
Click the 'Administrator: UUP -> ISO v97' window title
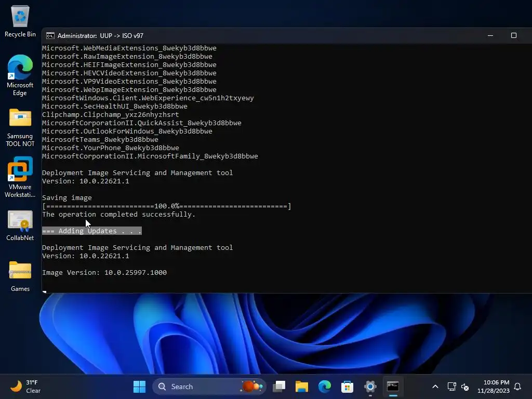point(100,36)
